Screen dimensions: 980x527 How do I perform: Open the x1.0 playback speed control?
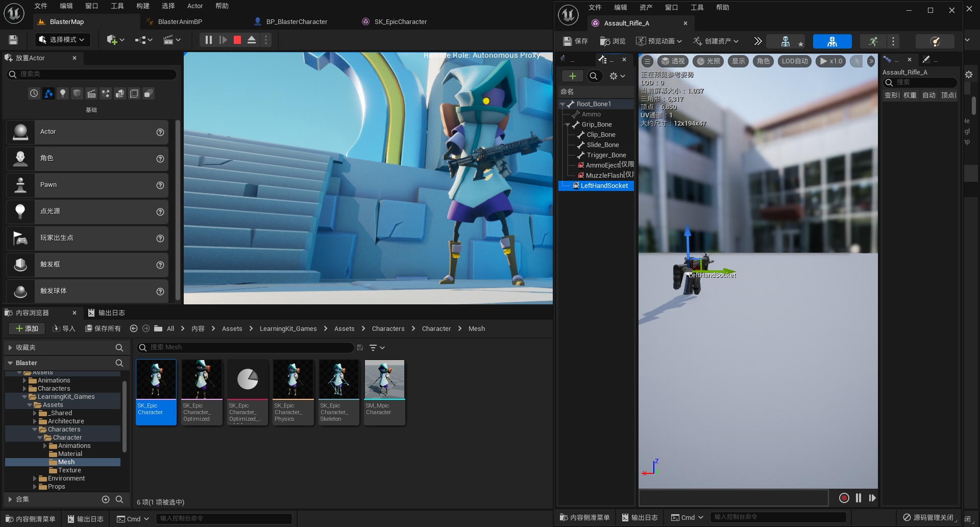click(x=831, y=61)
